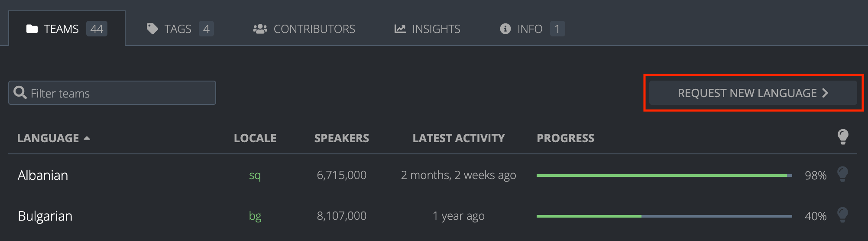The image size is (868, 241).
Task: Click the info circle icon
Action: (505, 29)
